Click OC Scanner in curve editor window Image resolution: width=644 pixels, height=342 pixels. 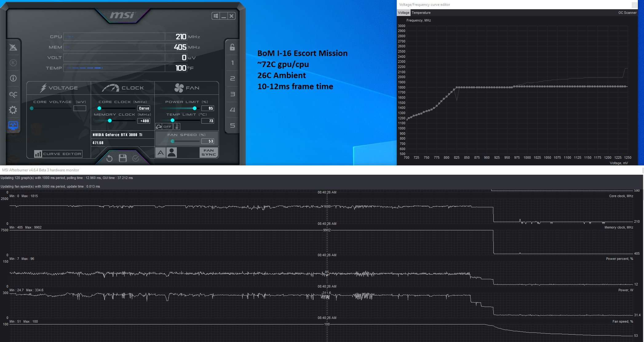(x=627, y=13)
